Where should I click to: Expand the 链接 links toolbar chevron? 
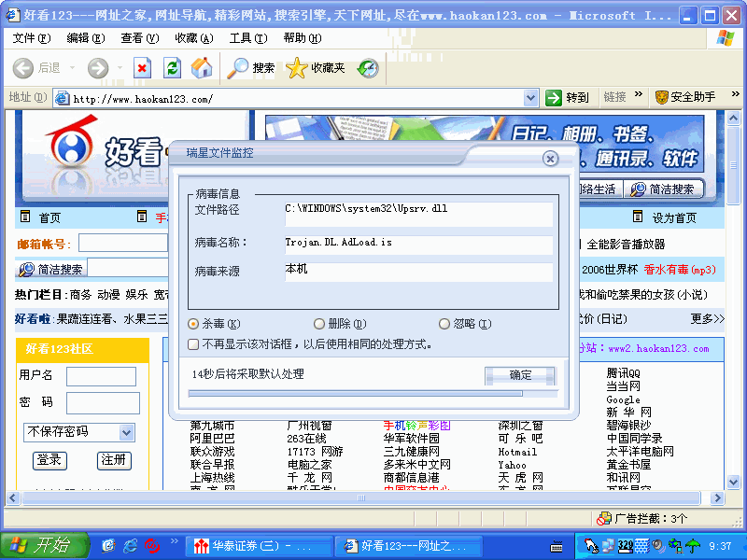coord(639,94)
